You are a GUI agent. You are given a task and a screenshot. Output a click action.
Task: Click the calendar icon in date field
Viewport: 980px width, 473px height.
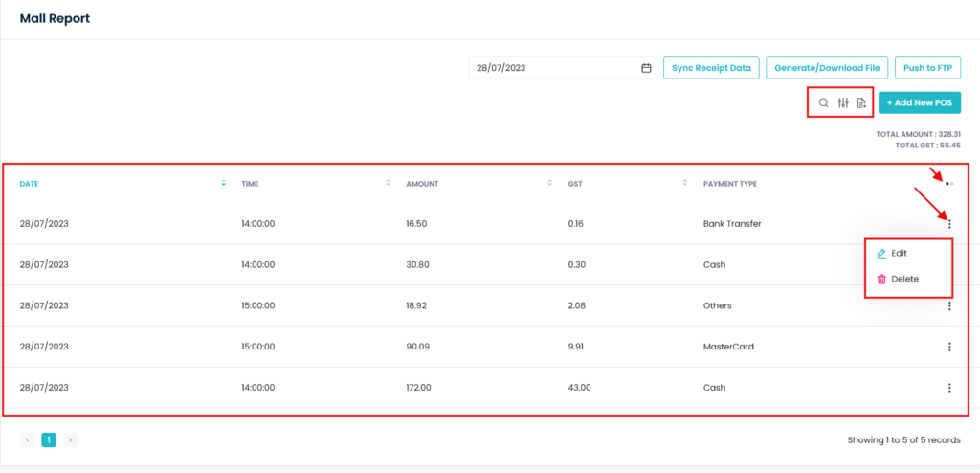(x=646, y=68)
